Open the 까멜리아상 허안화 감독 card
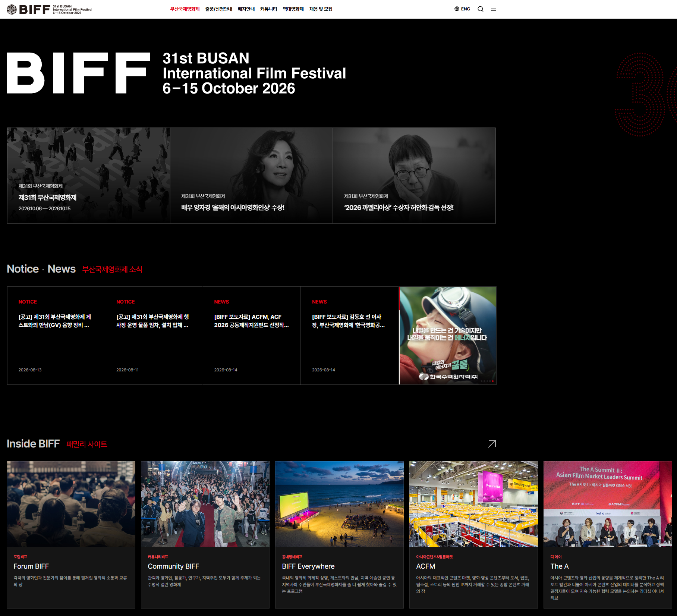The image size is (677, 616). (414, 176)
